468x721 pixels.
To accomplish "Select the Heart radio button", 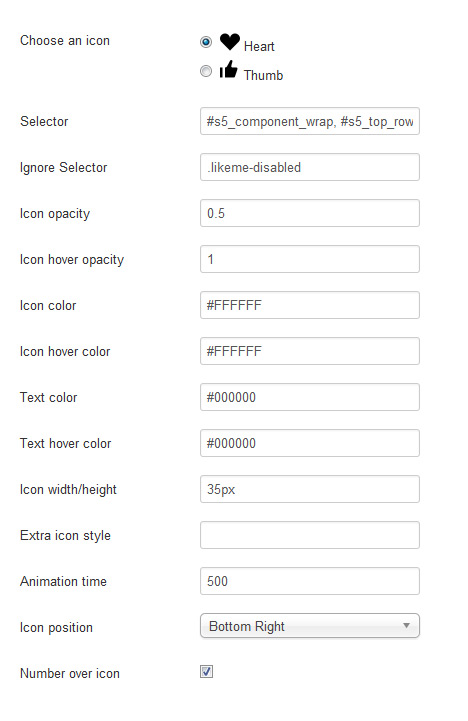I will (206, 42).
